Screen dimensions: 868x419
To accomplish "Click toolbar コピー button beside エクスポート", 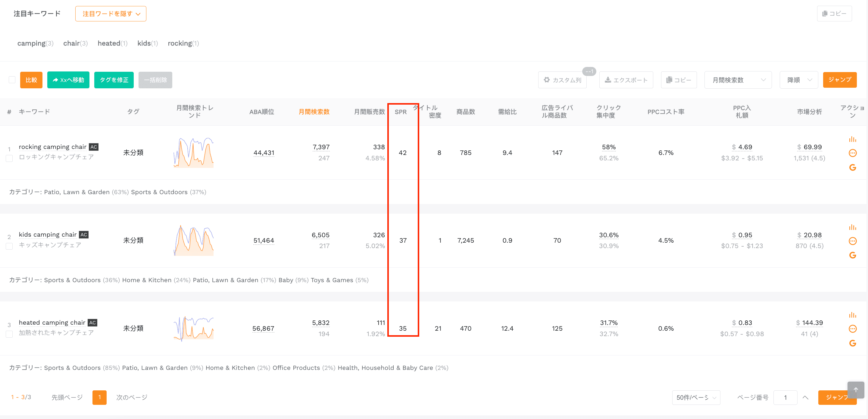I will click(679, 80).
